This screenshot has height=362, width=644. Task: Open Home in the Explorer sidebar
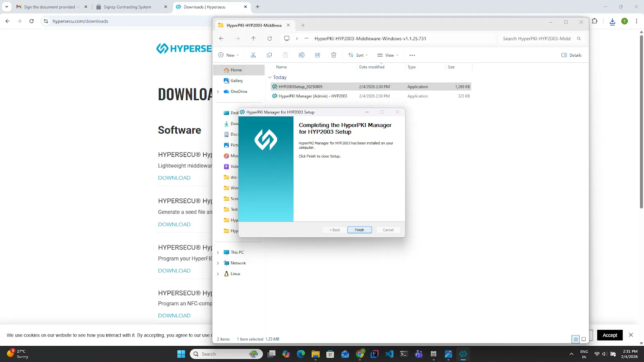(x=238, y=70)
